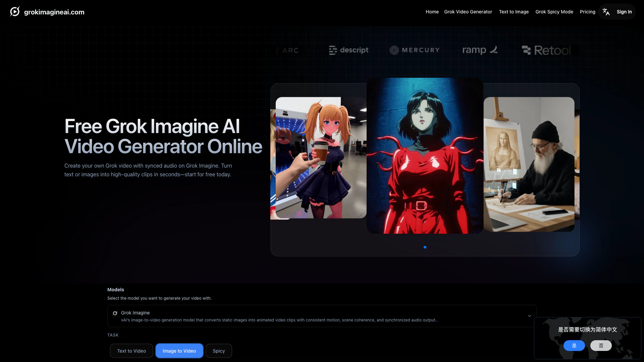Click the Descript logo
This screenshot has width=644, height=362.
(x=348, y=50)
